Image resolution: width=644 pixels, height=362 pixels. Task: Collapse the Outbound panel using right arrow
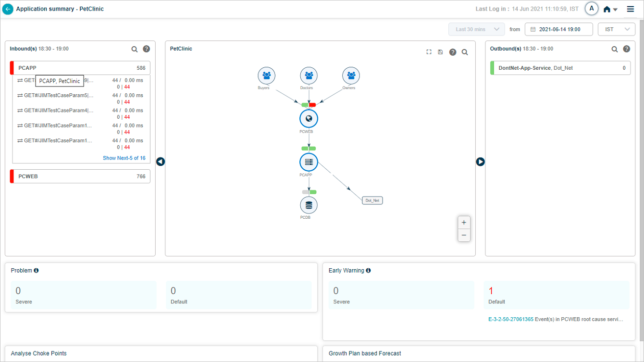pos(480,162)
